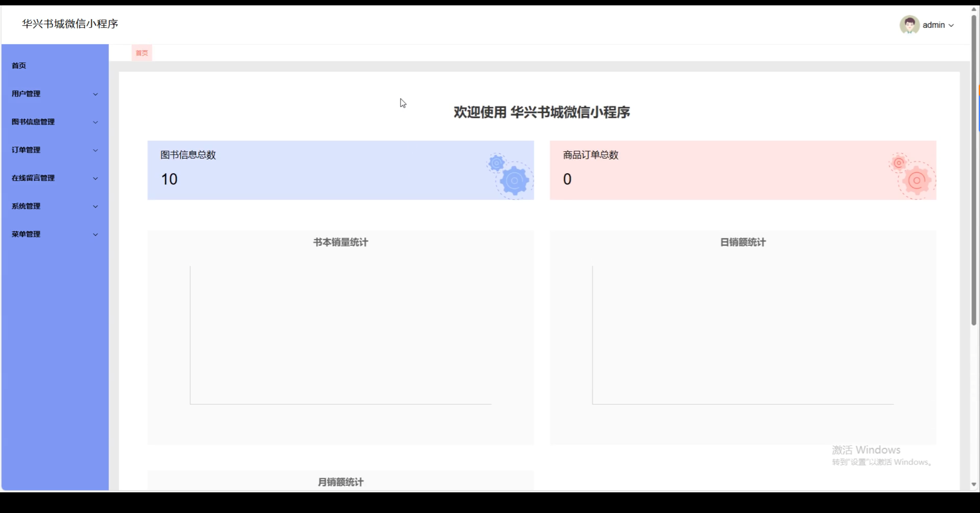Expand the 用户管理 menu chevron

(x=95, y=94)
